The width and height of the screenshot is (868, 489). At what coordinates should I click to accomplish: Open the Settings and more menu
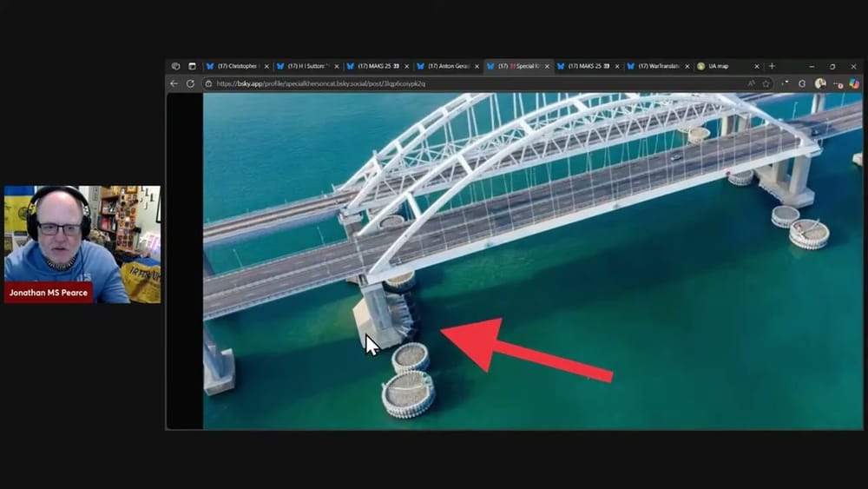(838, 83)
